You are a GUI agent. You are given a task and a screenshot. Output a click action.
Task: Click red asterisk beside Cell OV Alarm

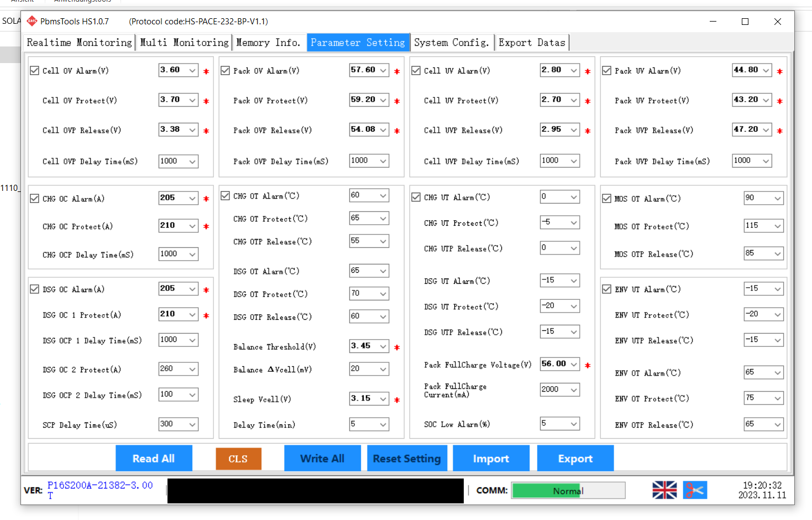point(206,71)
